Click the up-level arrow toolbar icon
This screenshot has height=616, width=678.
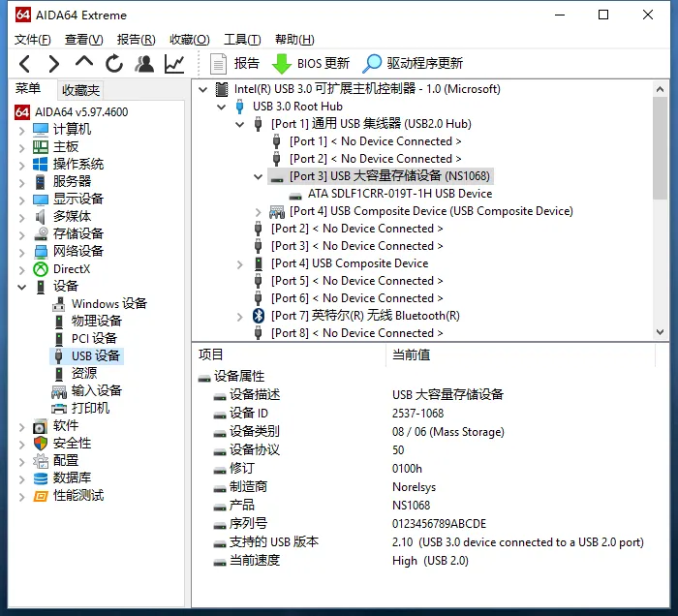[84, 63]
